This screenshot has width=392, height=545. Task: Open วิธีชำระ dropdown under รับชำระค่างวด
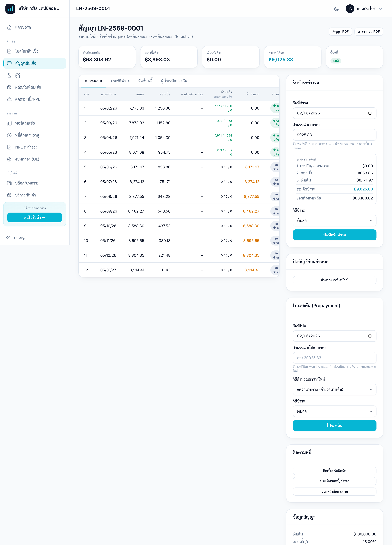[x=334, y=220]
